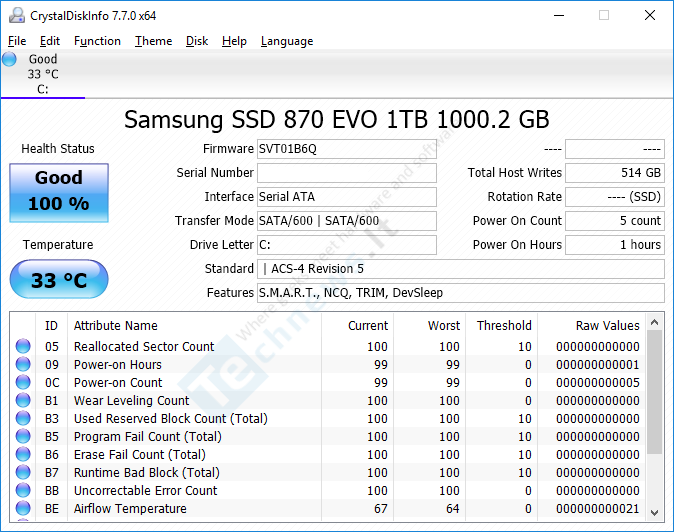Click status orb of Runtime Bad Block row
674x532 pixels.
pos(23,472)
